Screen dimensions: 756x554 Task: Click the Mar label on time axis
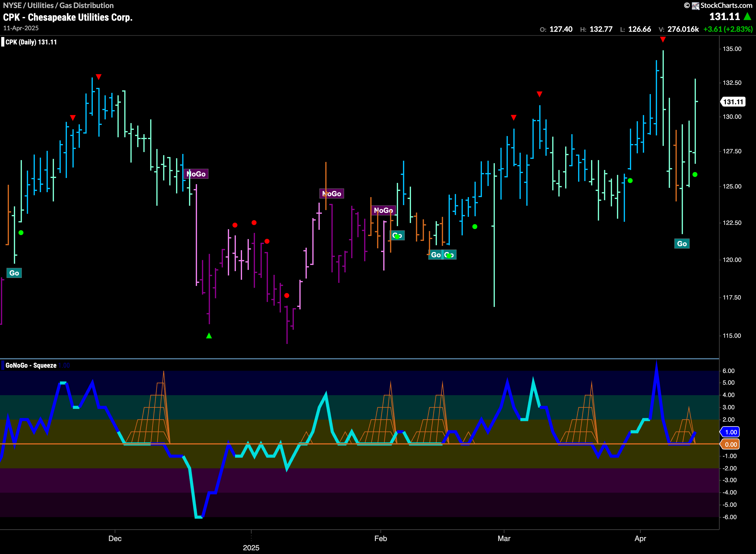[504, 538]
